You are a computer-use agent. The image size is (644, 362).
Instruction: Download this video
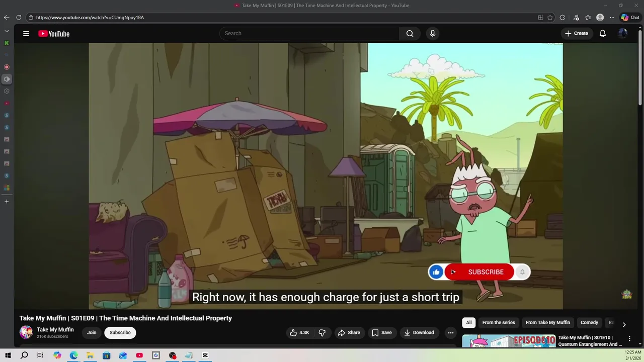coord(419,332)
